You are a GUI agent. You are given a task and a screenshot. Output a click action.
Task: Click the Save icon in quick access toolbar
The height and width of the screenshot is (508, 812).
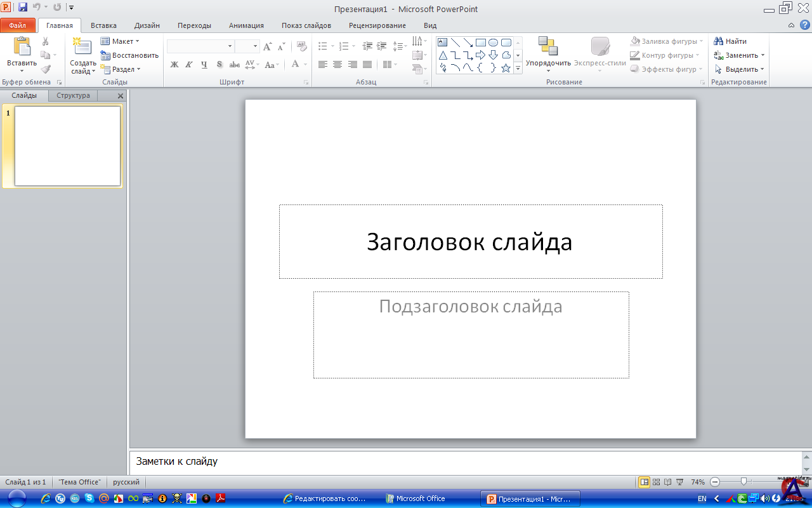click(x=23, y=8)
